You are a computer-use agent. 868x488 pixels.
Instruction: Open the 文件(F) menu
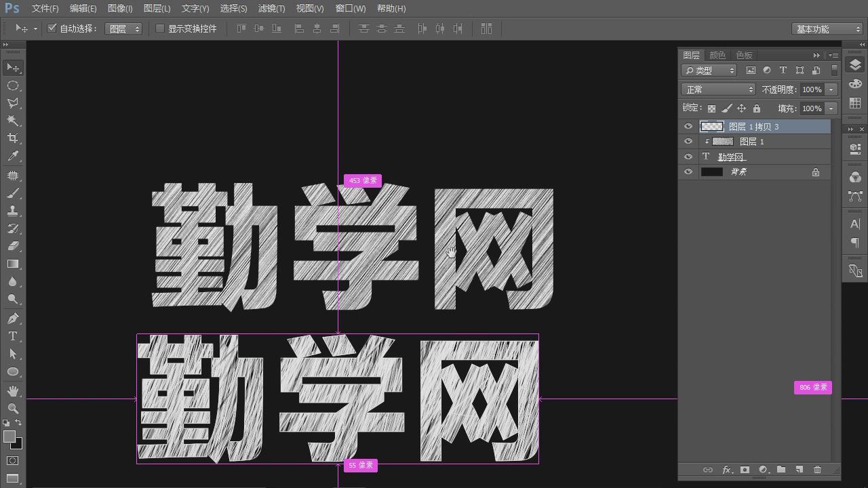[45, 9]
